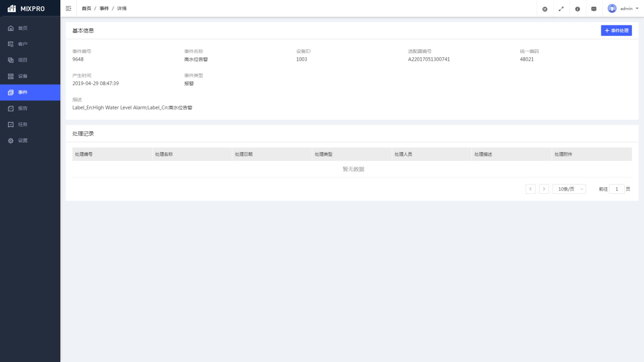Open 报告 in the sidebar
644x362 pixels.
[23, 108]
